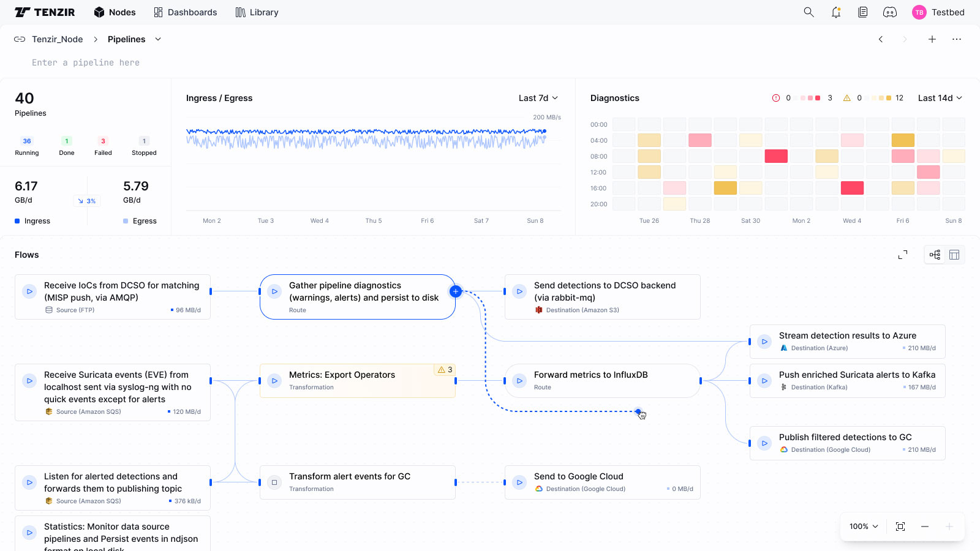The image size is (980, 551).
Task: Open the notifications bell
Action: click(x=836, y=12)
